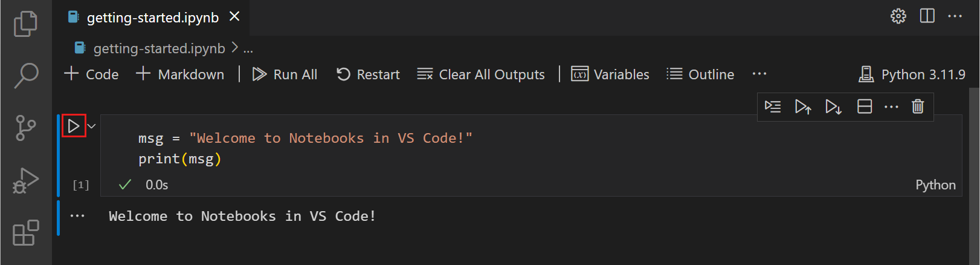The image size is (980, 265).
Task: Select the getting-started.ipynb tab
Action: 152,18
